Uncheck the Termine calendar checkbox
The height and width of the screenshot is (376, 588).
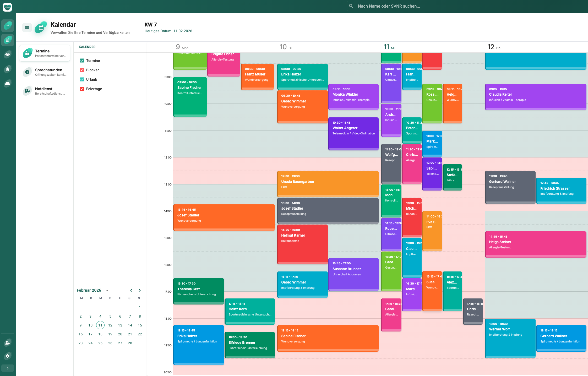coord(82,61)
